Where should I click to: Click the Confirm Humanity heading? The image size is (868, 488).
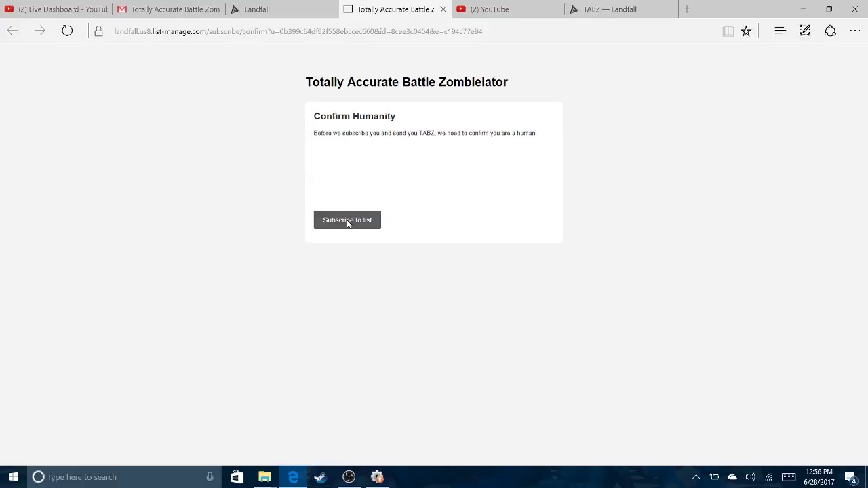354,116
